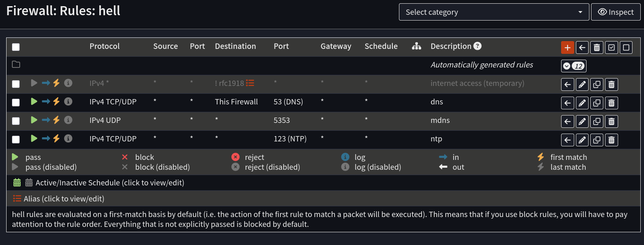The height and width of the screenshot is (245, 644).
Task: Edit the dns rule with the pencil icon
Action: [x=582, y=103]
